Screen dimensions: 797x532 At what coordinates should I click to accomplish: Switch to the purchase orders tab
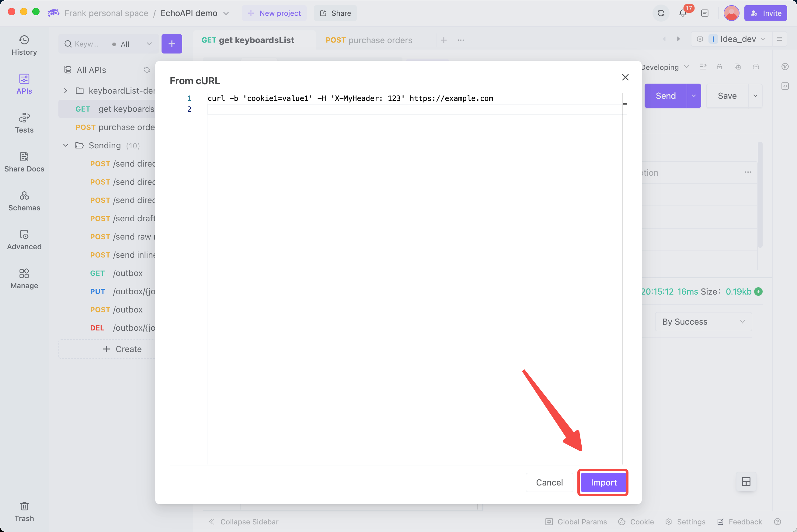[x=369, y=40]
